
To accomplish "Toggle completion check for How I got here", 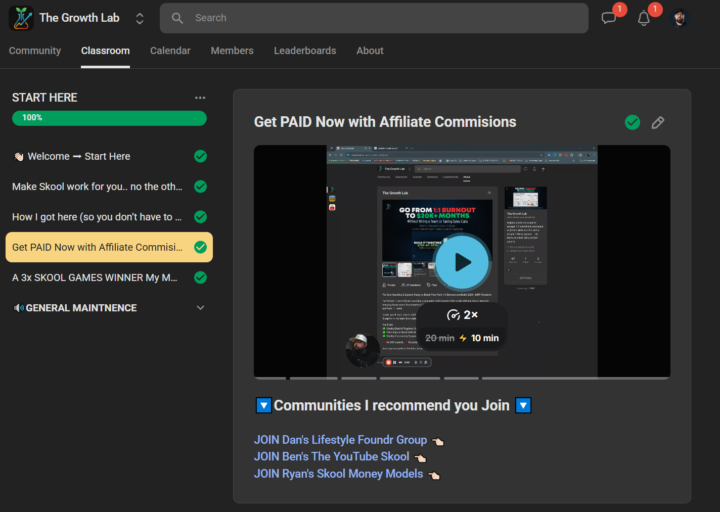I will (x=200, y=217).
